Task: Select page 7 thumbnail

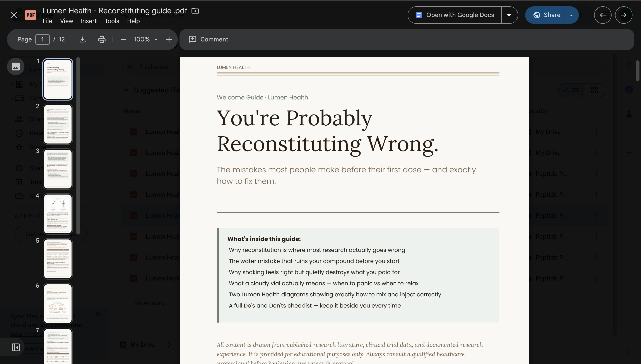Action: [x=58, y=347]
